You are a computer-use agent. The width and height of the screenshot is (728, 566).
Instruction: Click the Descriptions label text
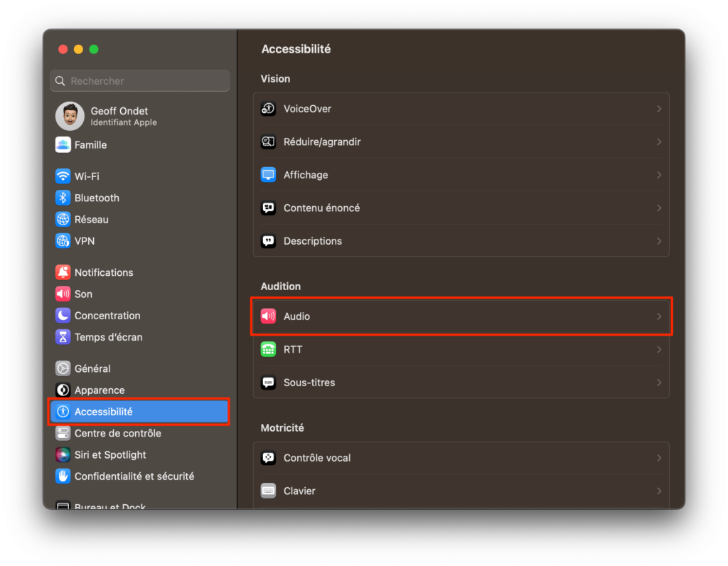313,241
